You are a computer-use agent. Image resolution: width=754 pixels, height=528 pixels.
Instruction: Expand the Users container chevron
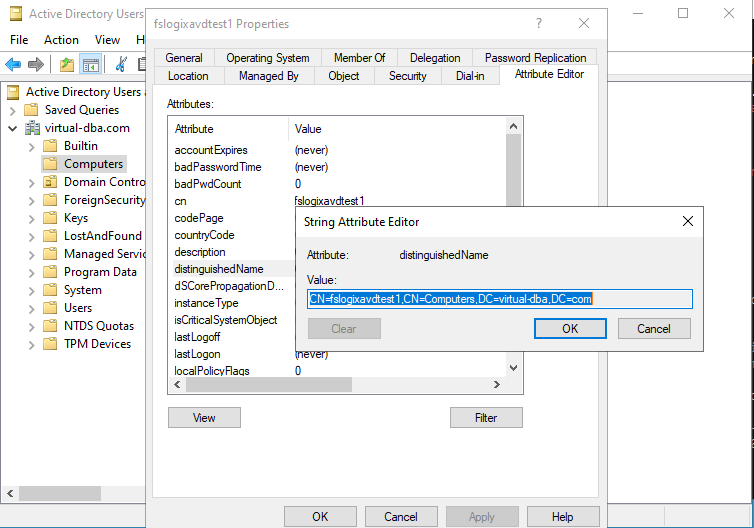(31, 308)
